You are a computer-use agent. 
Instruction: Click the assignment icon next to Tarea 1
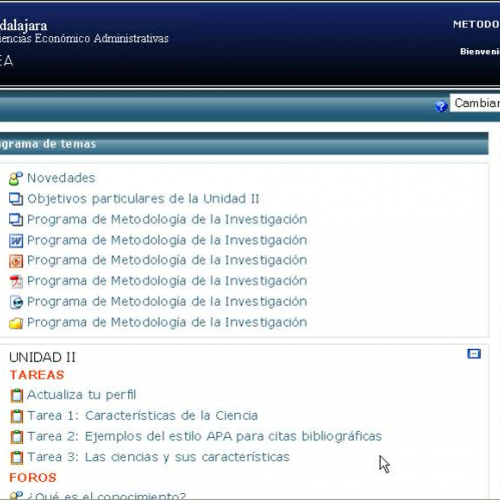click(16, 416)
